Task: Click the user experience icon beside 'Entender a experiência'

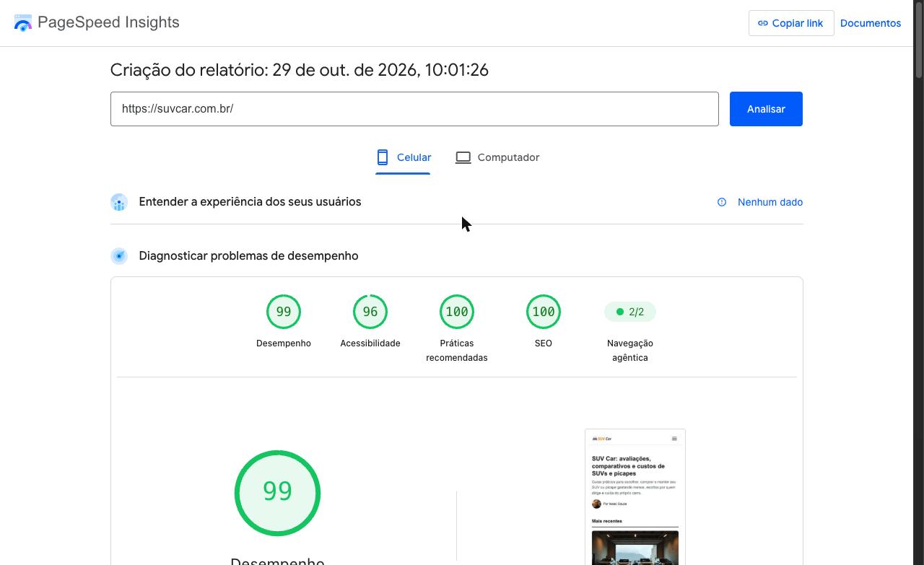Action: click(x=119, y=202)
